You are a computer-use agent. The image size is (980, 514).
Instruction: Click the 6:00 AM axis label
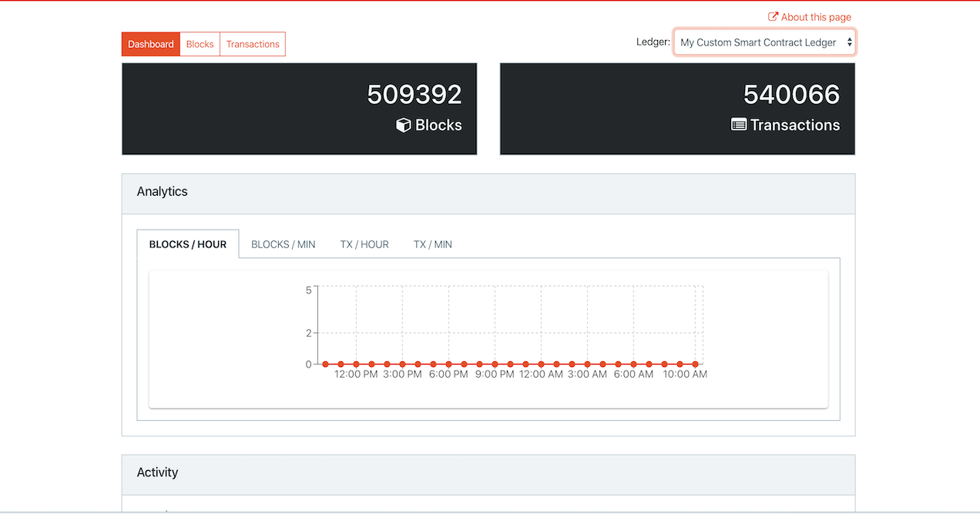pos(633,375)
